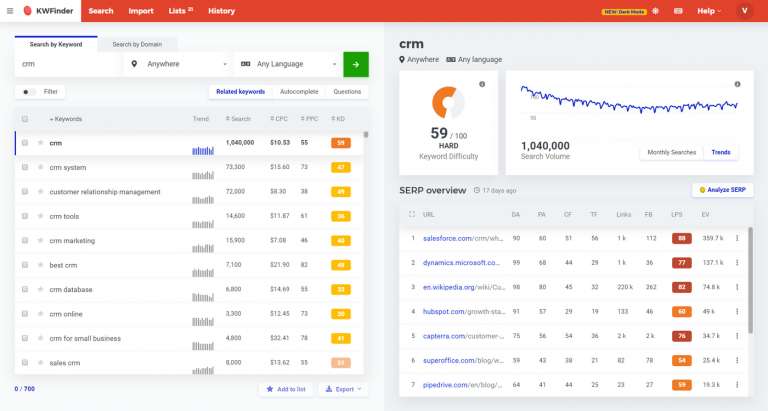The width and height of the screenshot is (768, 411).
Task: Click the NEW Dark Mode badge
Action: coord(624,11)
